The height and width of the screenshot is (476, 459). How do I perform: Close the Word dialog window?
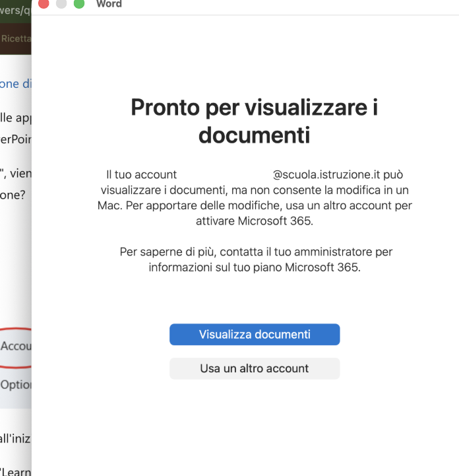[x=44, y=4]
